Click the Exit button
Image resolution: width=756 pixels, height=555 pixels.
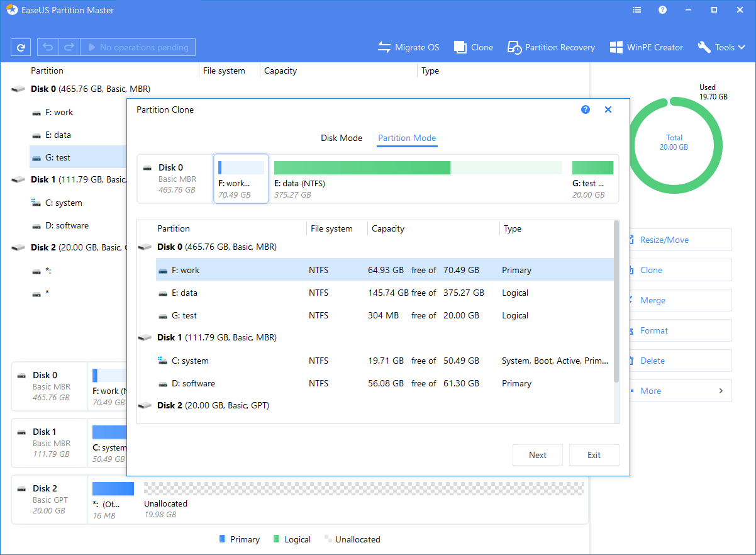tap(594, 454)
